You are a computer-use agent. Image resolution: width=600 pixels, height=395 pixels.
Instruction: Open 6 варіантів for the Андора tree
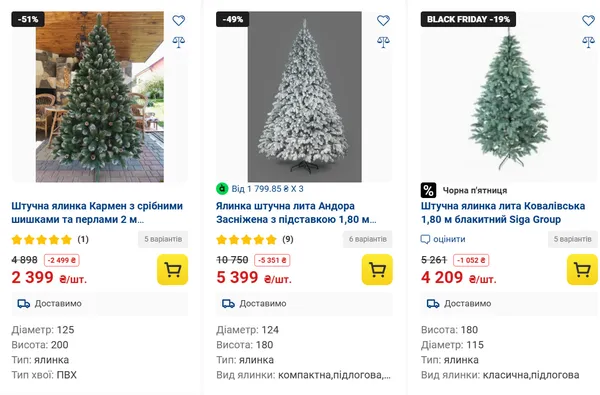[x=368, y=239]
